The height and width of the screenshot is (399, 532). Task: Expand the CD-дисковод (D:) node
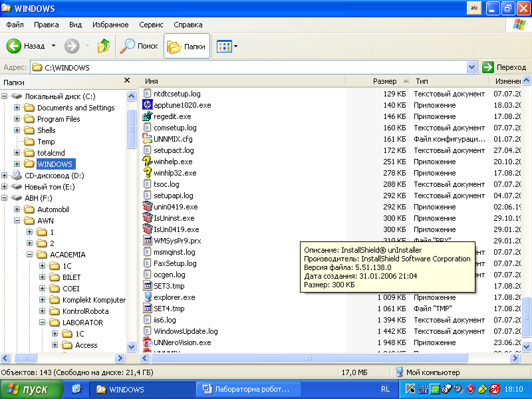5,176
